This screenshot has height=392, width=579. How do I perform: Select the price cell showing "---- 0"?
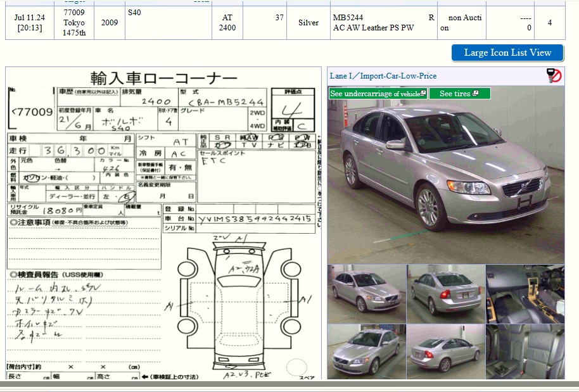pos(510,23)
